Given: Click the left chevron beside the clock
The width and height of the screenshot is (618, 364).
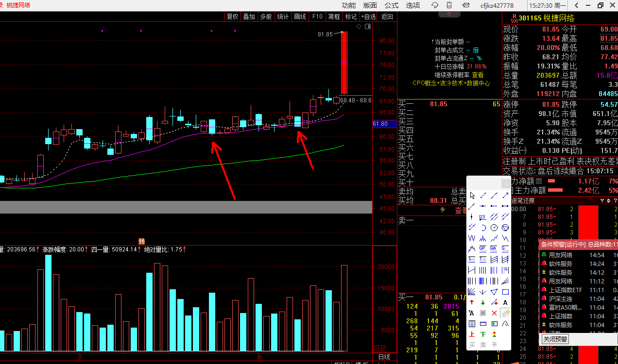Looking at the screenshot, I should (x=576, y=5).
